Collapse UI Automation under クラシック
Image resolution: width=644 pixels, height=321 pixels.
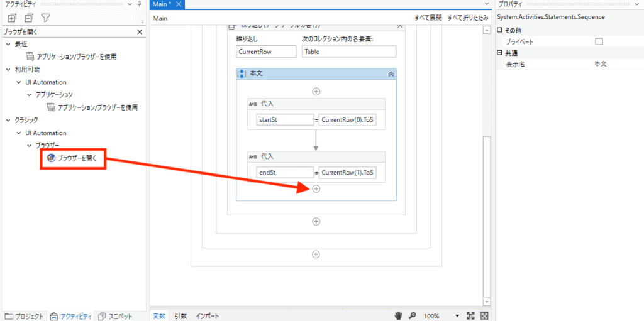(19, 133)
